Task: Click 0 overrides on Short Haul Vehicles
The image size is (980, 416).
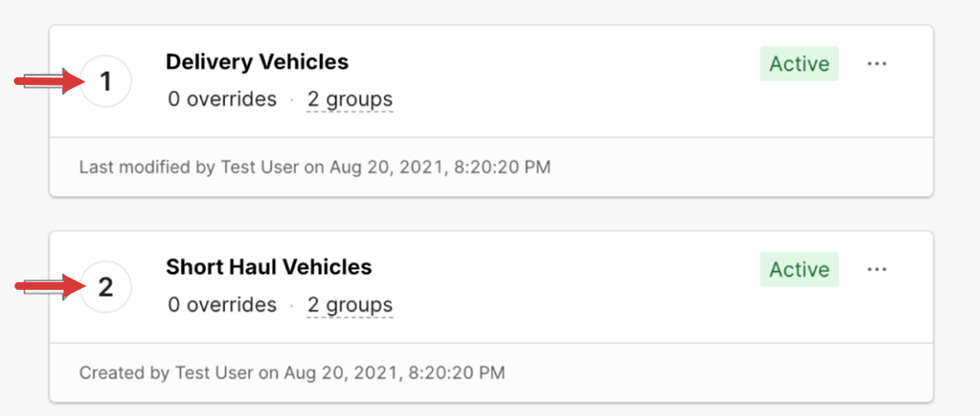Action: (x=222, y=305)
